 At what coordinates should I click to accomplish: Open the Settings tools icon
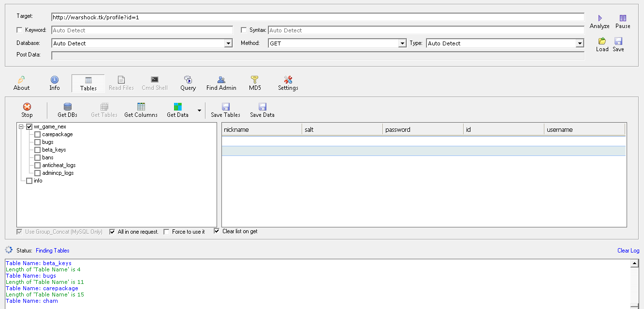(x=288, y=80)
